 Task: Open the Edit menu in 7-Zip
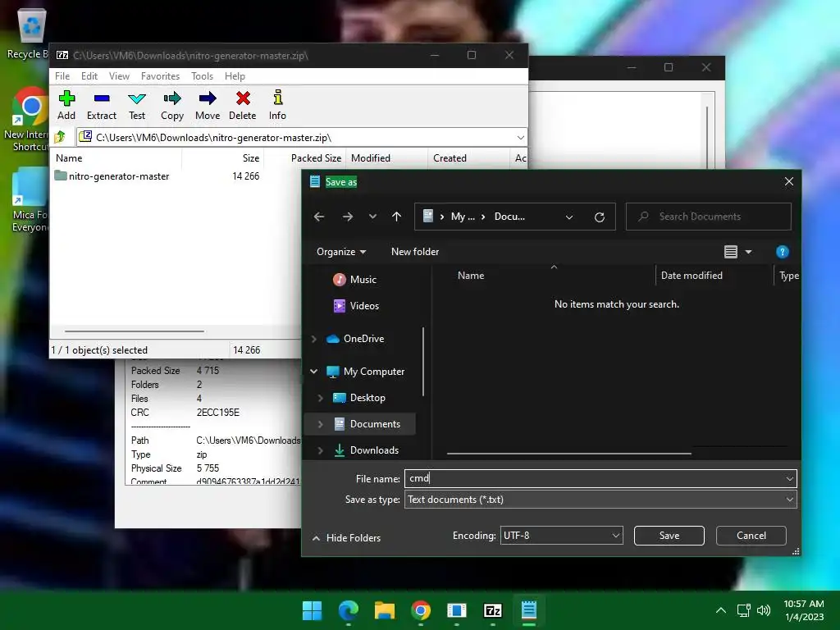click(x=89, y=76)
